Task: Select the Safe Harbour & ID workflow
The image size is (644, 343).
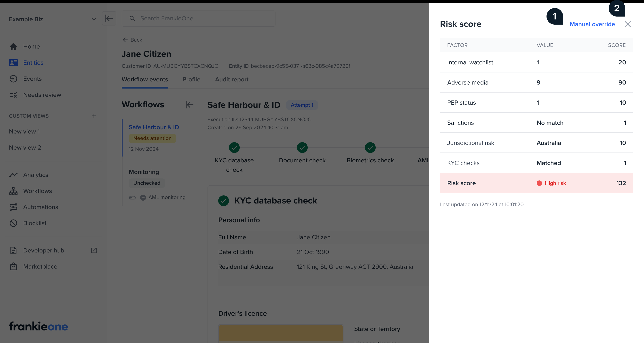Action: (x=154, y=127)
